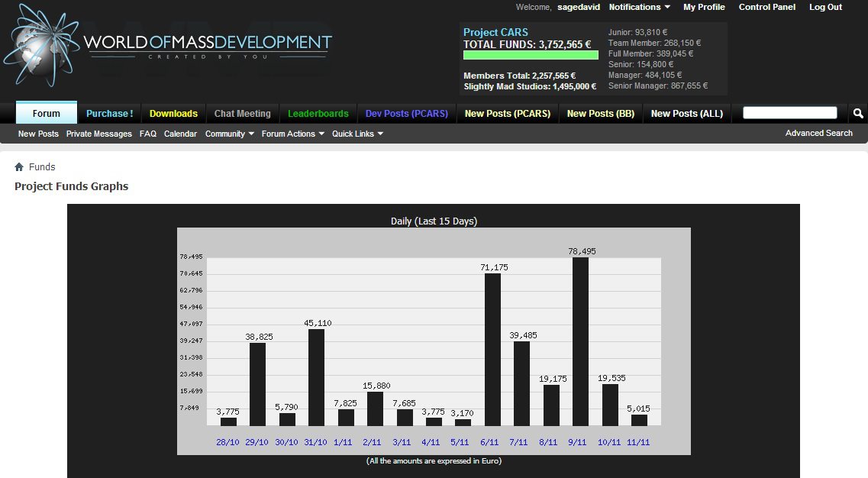
Task: Click the Manager: 484,105 € entry
Action: (x=645, y=75)
